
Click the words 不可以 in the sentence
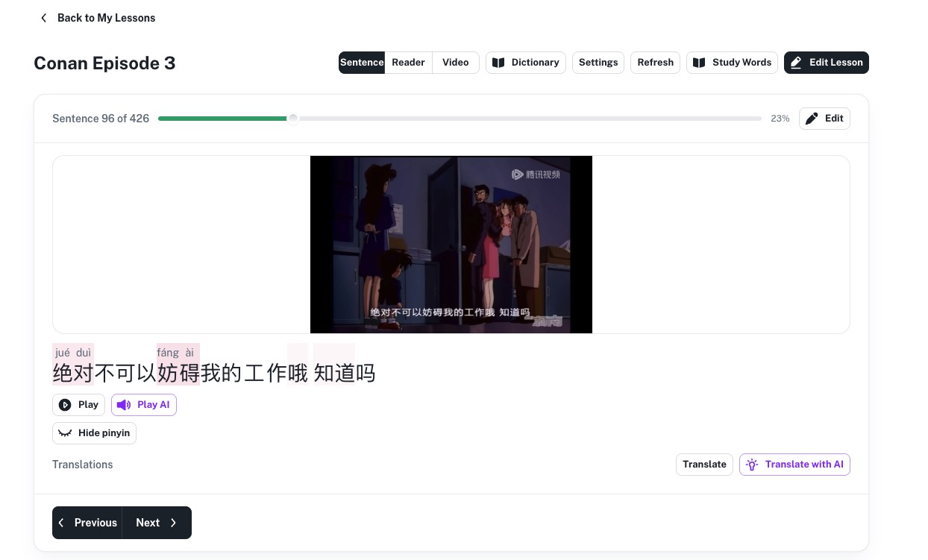click(125, 372)
